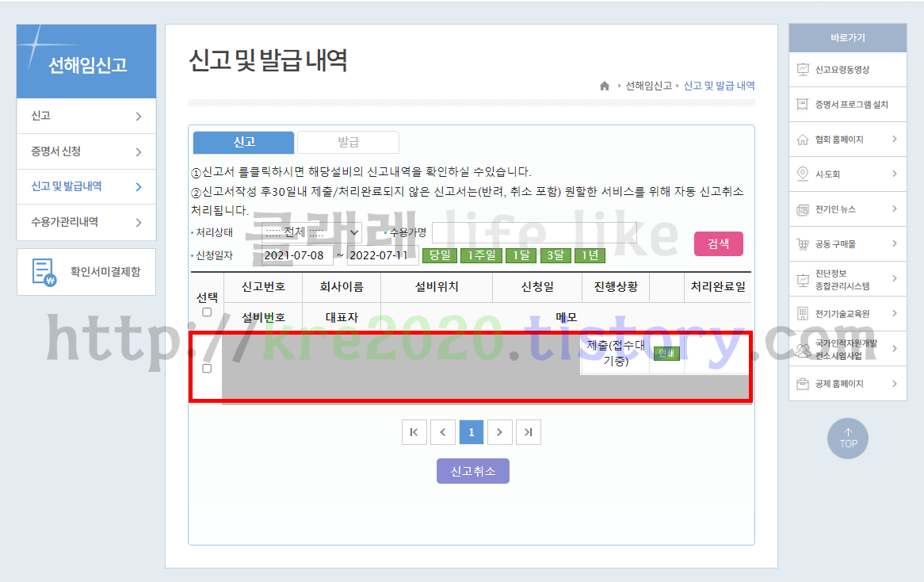
Task: Switch to the 발급 tab
Action: click(348, 142)
